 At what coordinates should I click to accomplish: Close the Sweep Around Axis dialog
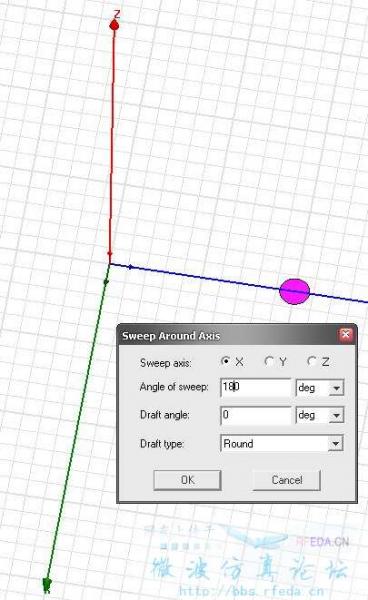(x=346, y=335)
